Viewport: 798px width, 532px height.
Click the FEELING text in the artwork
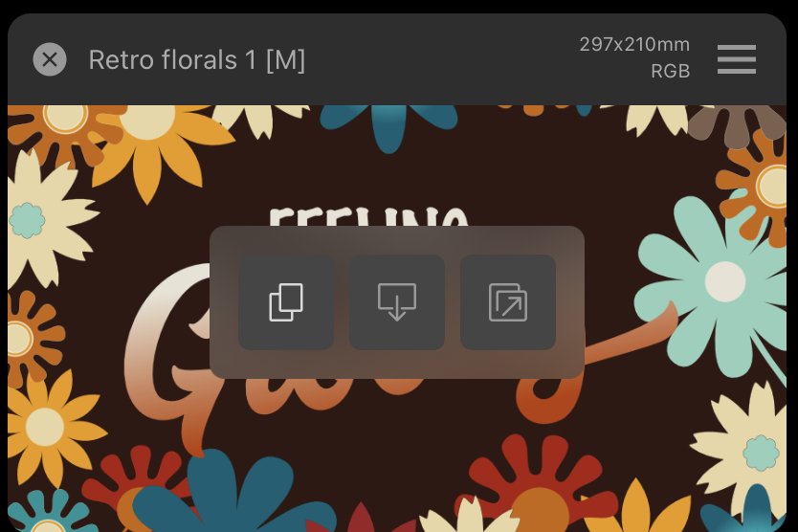[368, 216]
